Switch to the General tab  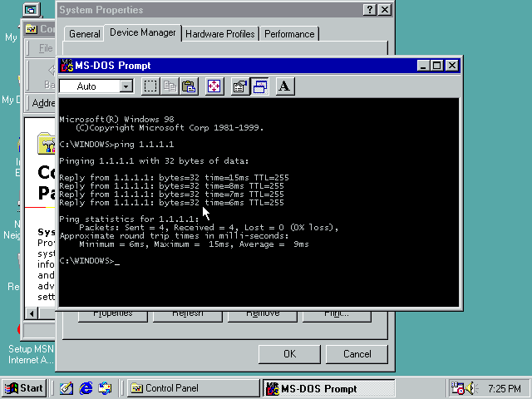tap(84, 34)
